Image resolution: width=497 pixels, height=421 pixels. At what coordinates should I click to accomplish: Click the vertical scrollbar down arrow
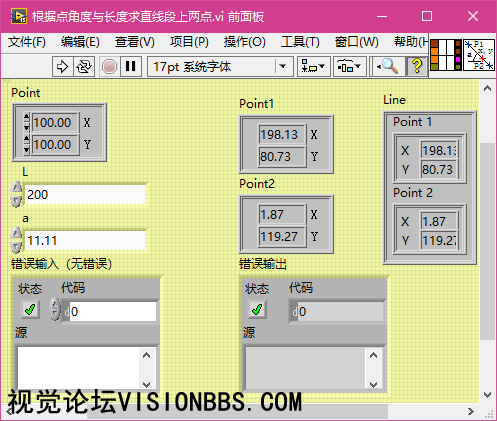tap(487, 395)
